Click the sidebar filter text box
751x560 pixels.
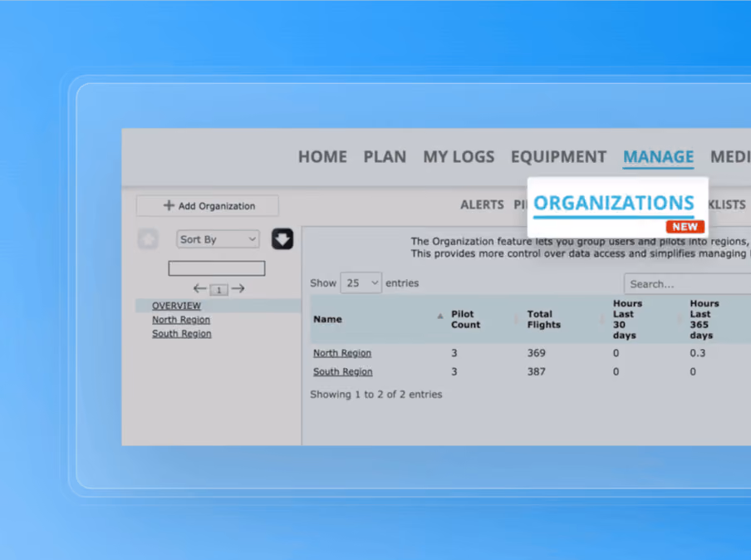tap(217, 268)
